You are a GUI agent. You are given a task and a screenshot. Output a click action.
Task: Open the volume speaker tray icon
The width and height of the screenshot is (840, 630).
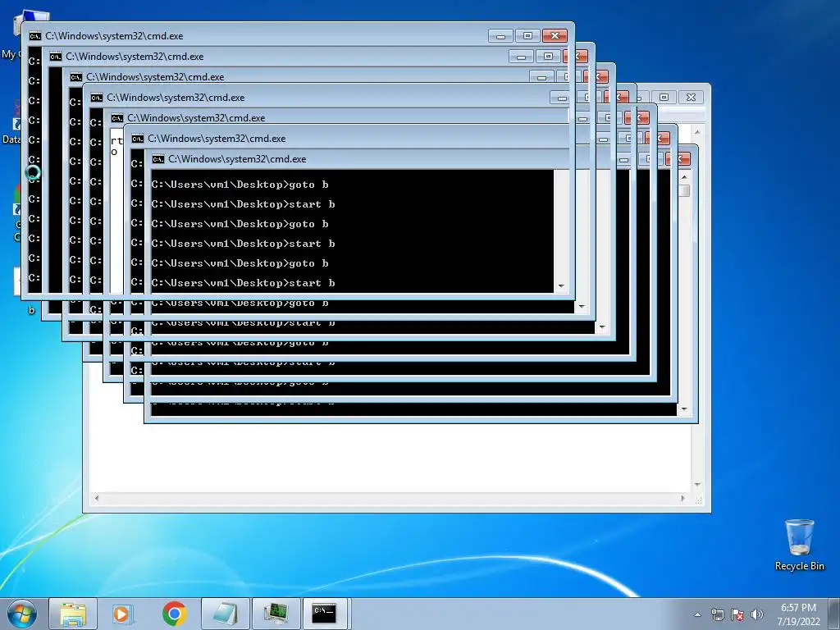click(756, 614)
